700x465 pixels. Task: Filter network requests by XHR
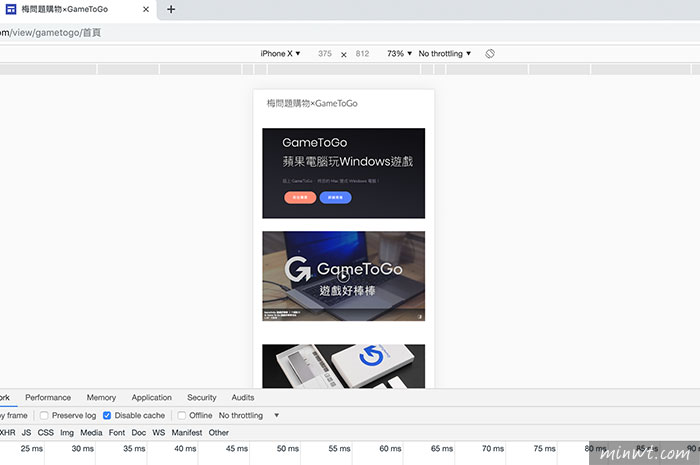(x=8, y=432)
